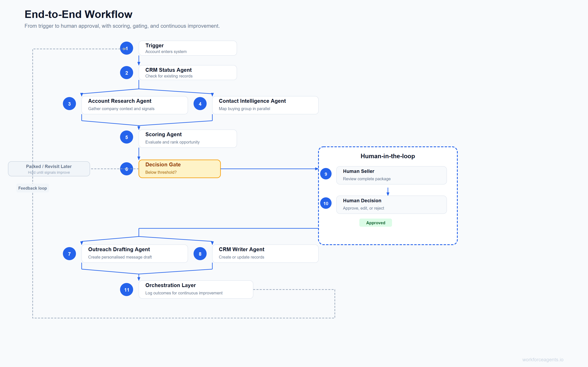Click the step 9 numbered circle
The width and height of the screenshot is (588, 367).
click(326, 174)
